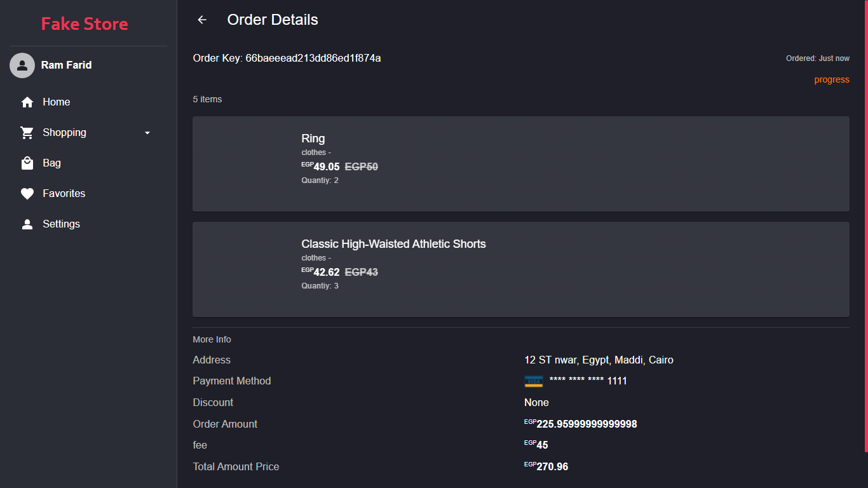Click the order key text
The height and width of the screenshot is (488, 868).
coord(287,58)
